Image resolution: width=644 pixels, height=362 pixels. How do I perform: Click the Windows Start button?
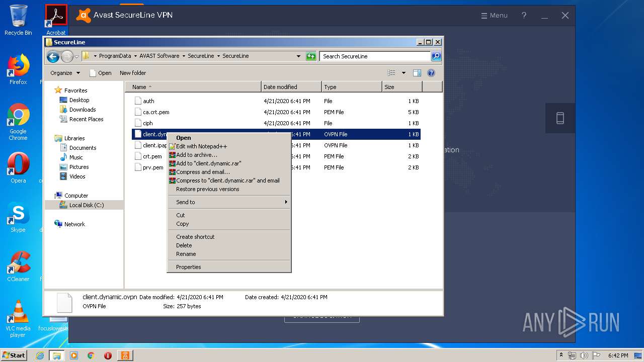pyautogui.click(x=14, y=355)
